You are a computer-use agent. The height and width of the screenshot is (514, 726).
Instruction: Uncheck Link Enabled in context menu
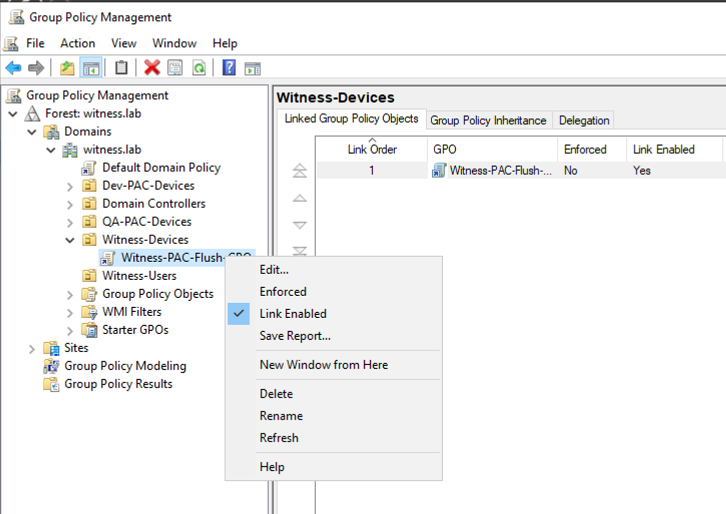[292, 313]
